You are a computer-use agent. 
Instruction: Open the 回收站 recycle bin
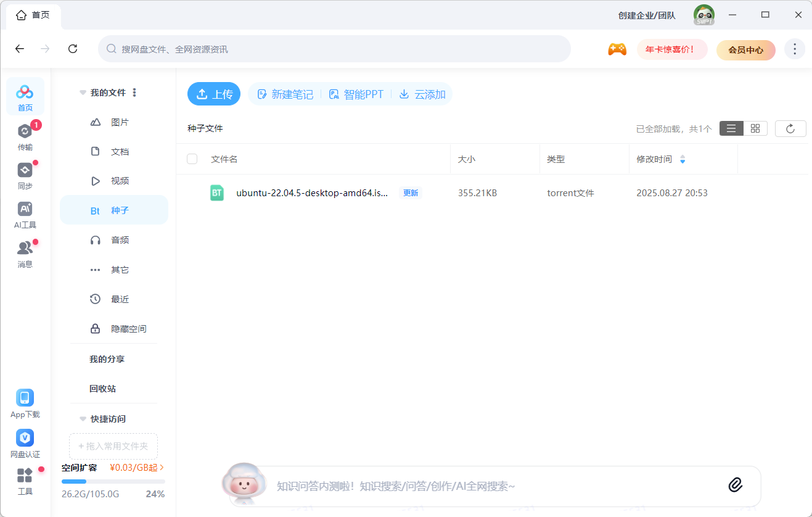pyautogui.click(x=102, y=389)
